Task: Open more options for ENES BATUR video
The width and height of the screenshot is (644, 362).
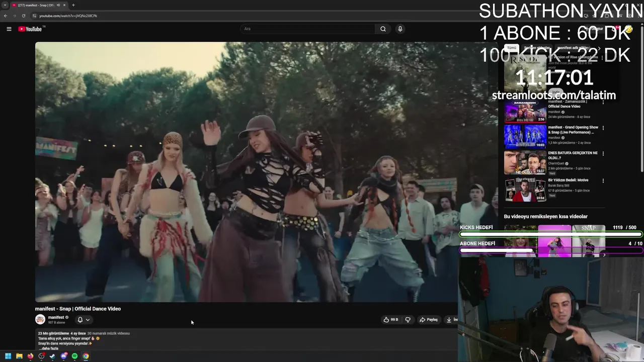Action: [x=603, y=153]
